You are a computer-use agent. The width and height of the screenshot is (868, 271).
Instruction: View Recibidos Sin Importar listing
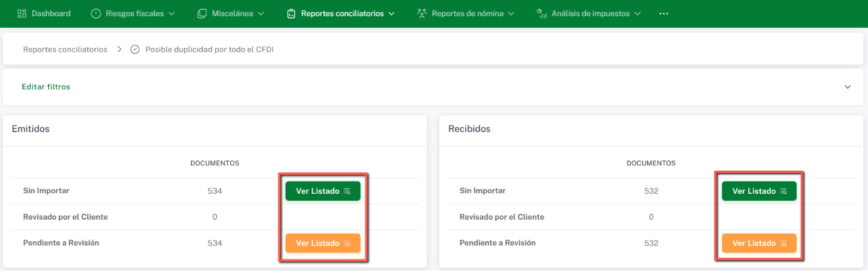coord(759,191)
